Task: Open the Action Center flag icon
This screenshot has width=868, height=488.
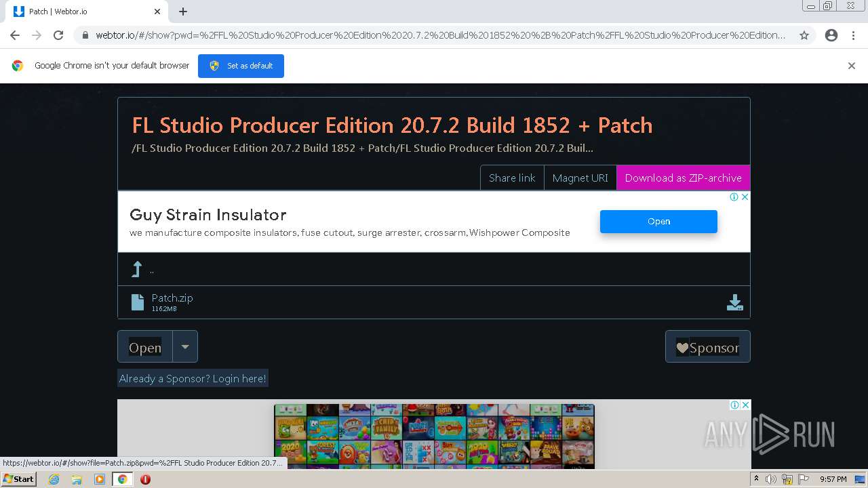Action: coord(804,479)
